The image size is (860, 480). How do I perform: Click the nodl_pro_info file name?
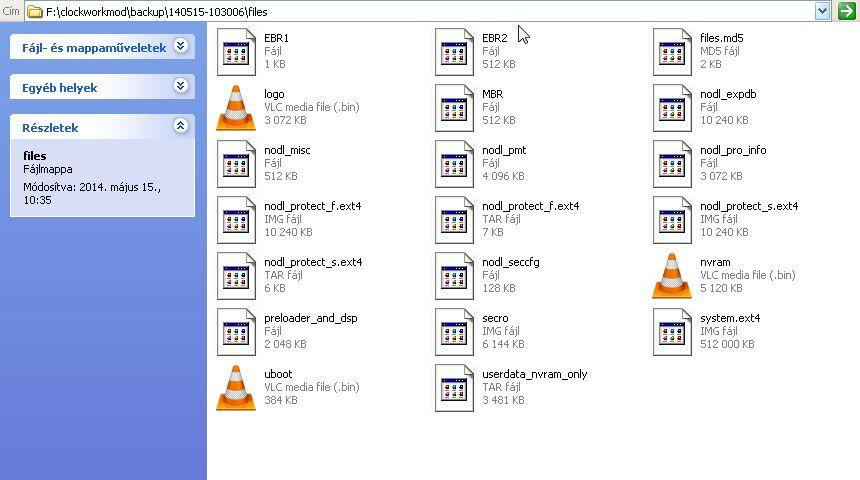[733, 150]
